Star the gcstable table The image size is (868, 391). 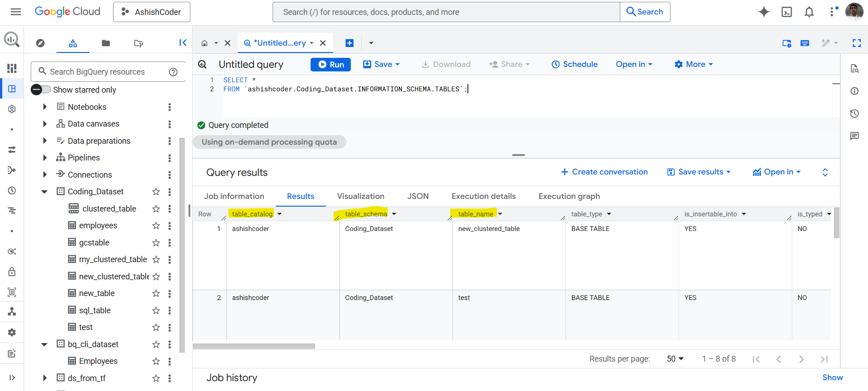click(156, 243)
